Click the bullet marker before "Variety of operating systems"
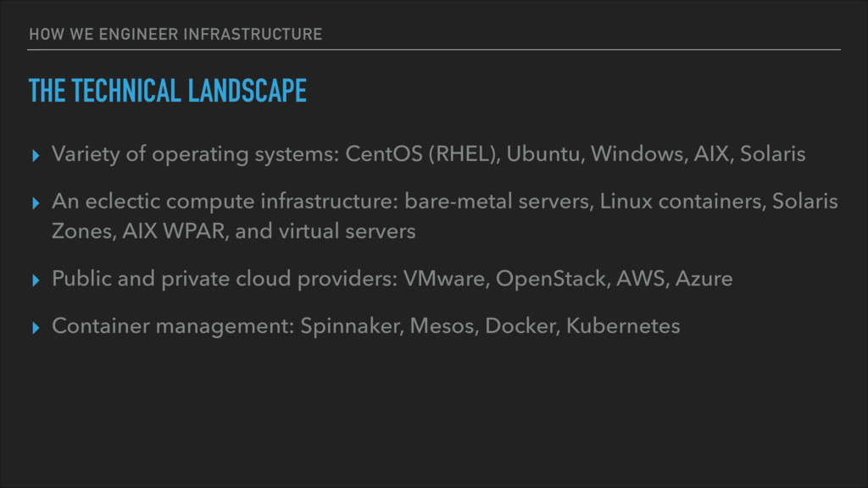The width and height of the screenshot is (868, 488). click(x=35, y=155)
